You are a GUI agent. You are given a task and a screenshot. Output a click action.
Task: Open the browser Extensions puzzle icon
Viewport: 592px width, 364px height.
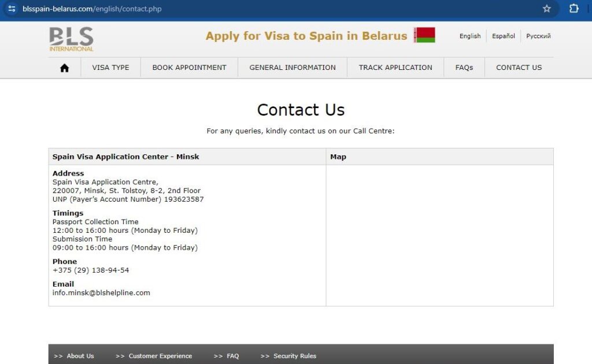pyautogui.click(x=573, y=9)
